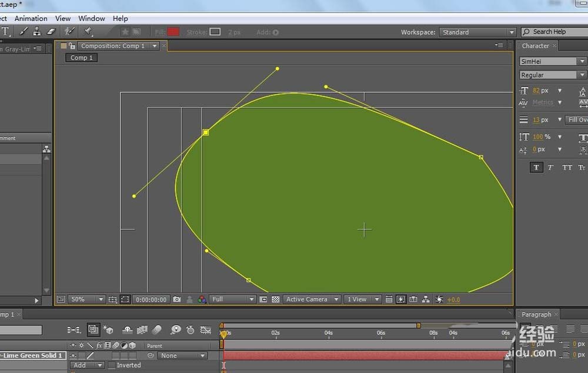Check the Inverted mask checkbox
588x373 pixels.
(x=111, y=365)
